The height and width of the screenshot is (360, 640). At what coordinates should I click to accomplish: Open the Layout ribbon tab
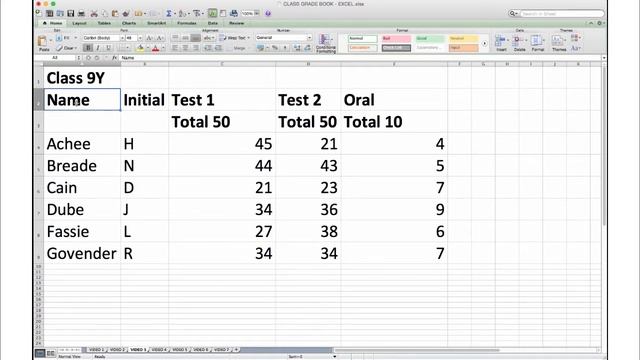tap(79, 23)
